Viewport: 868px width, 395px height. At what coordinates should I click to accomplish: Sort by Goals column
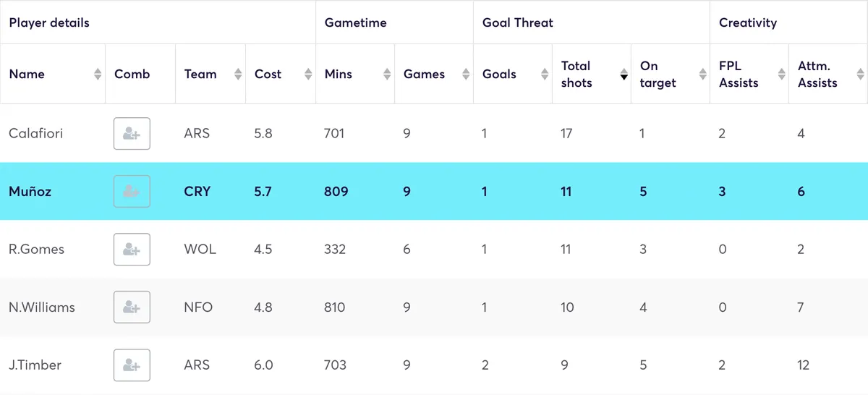click(545, 75)
